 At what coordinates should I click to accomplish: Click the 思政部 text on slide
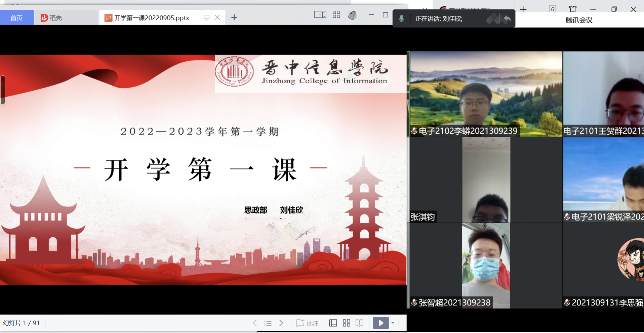click(256, 210)
